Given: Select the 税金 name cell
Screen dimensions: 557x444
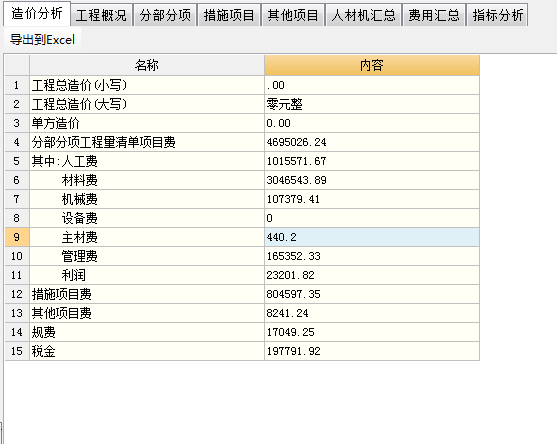Looking at the screenshot, I should [147, 351].
